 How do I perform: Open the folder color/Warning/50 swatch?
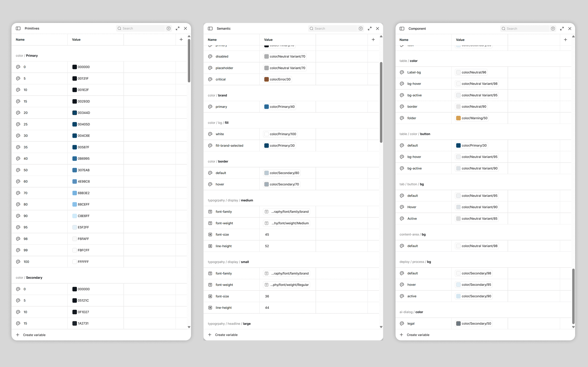[x=458, y=118]
